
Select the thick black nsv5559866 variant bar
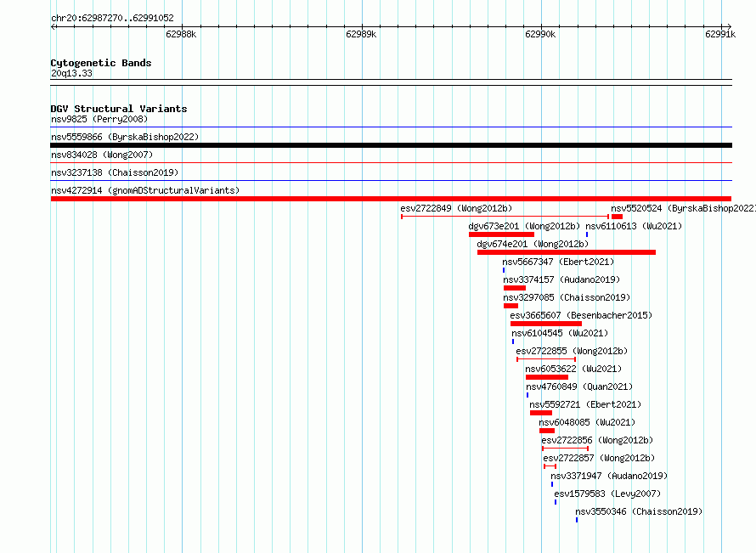pyautogui.click(x=391, y=145)
